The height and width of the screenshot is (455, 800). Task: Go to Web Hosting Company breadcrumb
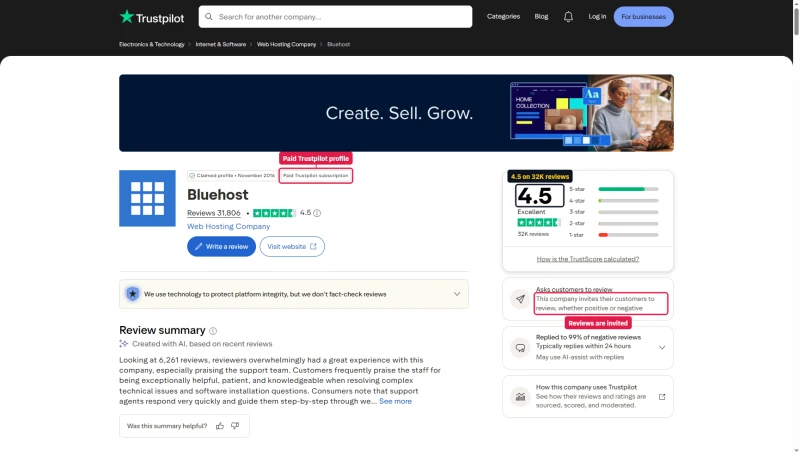[286, 44]
